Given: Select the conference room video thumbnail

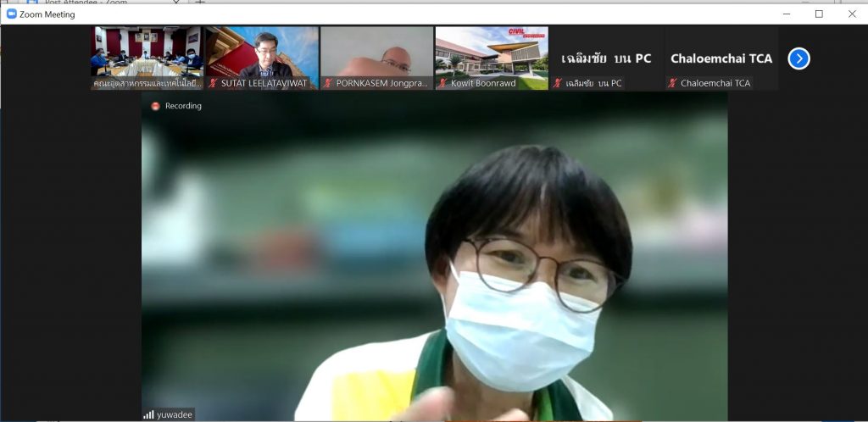Looking at the screenshot, I should (x=147, y=53).
